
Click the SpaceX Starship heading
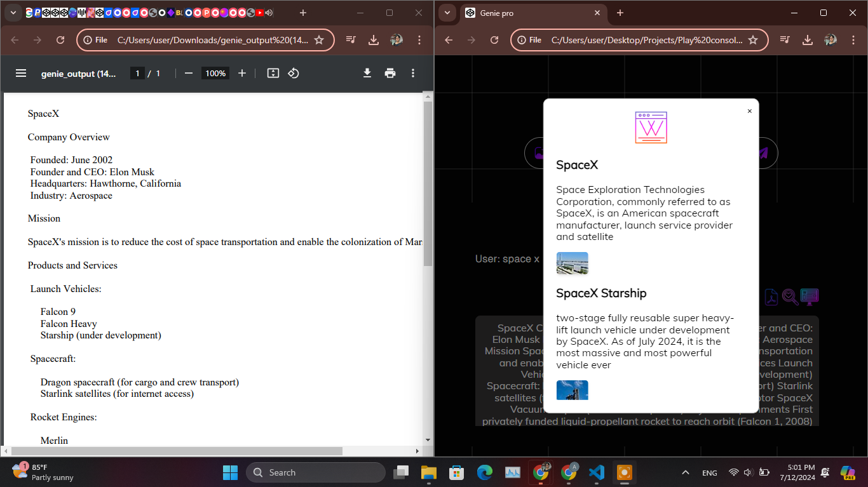[601, 293]
